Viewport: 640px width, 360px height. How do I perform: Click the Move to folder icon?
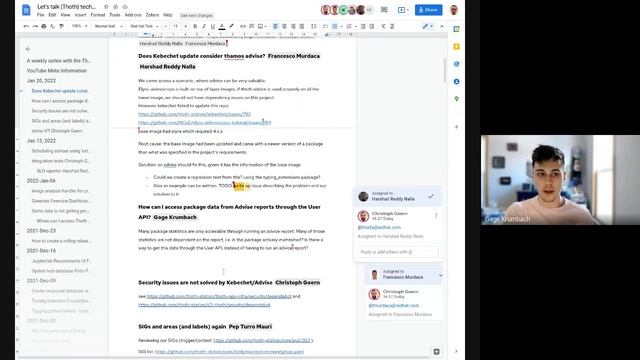pos(116,7)
